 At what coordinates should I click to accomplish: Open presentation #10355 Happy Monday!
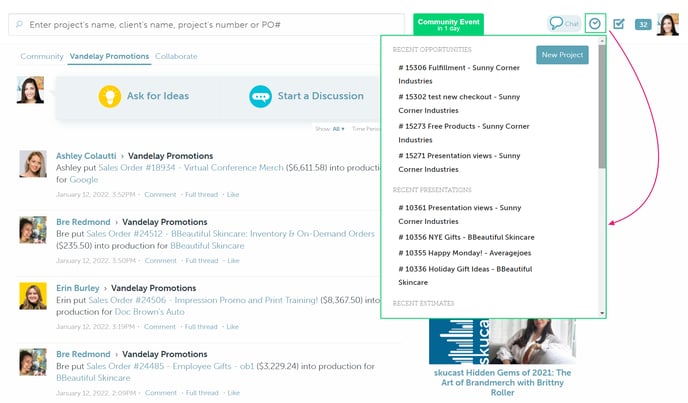coord(465,253)
